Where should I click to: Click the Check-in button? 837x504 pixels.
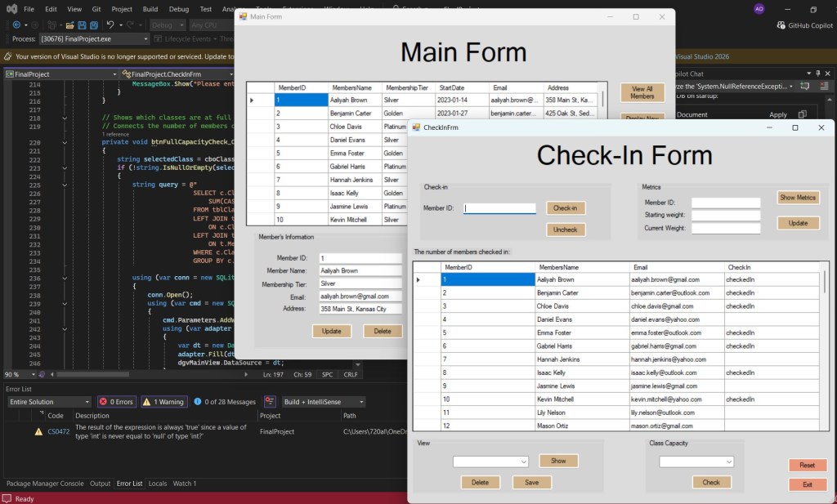tap(566, 208)
